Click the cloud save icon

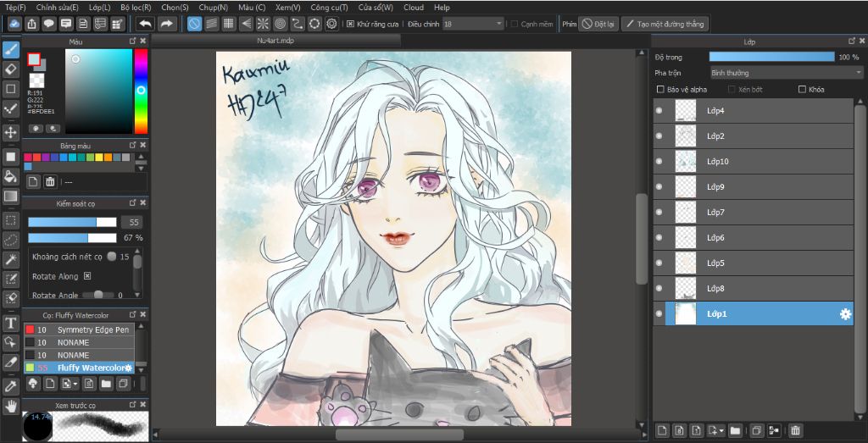click(x=14, y=24)
